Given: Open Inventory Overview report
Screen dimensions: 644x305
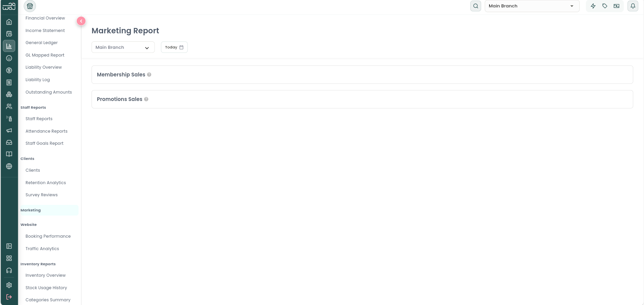Looking at the screenshot, I should tap(46, 275).
